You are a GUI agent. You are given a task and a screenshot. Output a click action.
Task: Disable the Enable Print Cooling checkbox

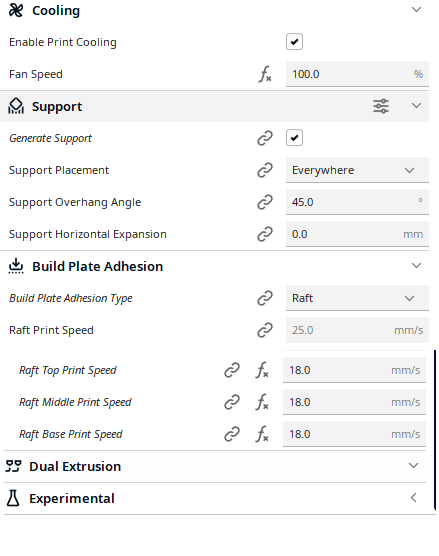(x=294, y=42)
